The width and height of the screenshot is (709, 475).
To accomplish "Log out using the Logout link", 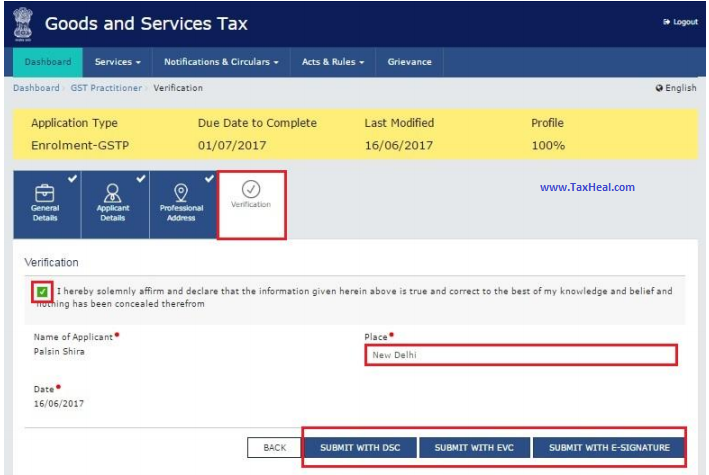I will coord(680,22).
